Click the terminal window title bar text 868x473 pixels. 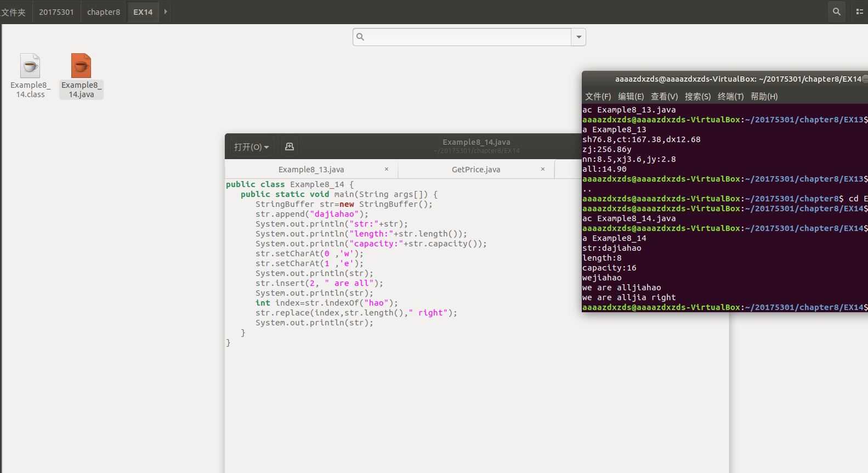738,79
